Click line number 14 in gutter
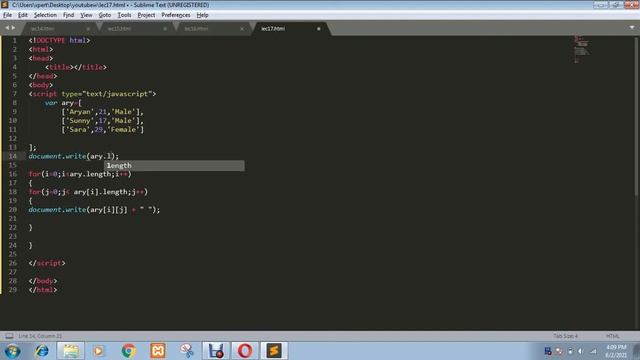The width and height of the screenshot is (640, 360). [x=13, y=156]
